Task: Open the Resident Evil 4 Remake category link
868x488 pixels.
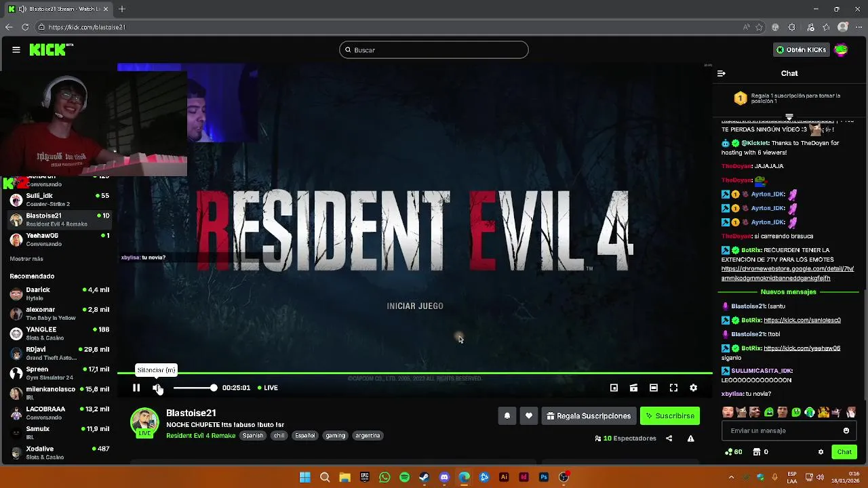Action: coord(201,436)
